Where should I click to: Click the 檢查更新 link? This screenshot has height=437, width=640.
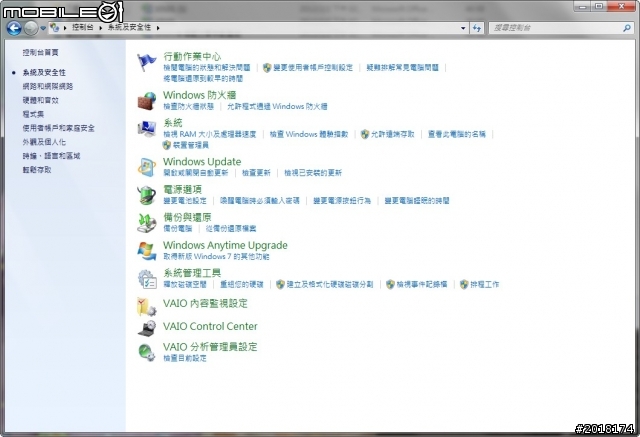256,173
